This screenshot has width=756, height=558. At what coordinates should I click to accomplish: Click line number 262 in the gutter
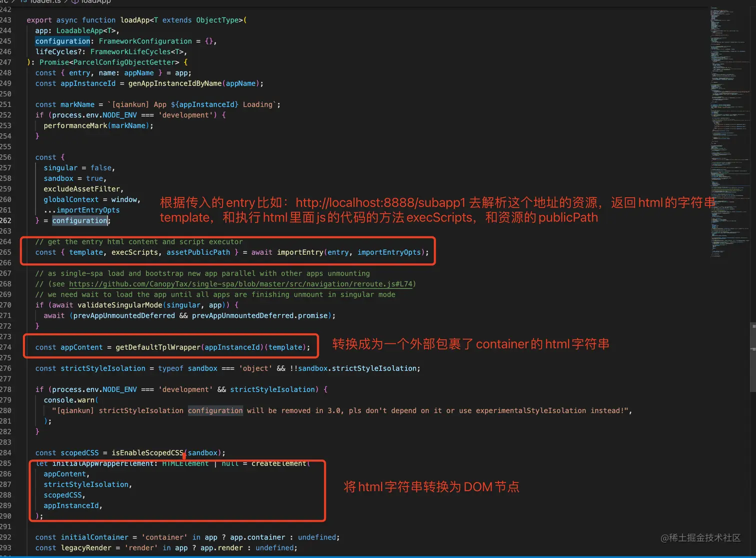click(x=5, y=220)
